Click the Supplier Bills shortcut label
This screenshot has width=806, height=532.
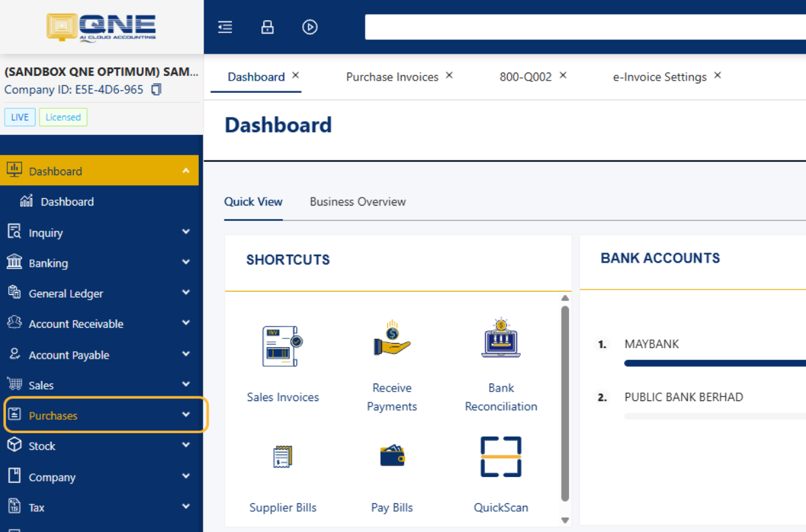click(283, 507)
